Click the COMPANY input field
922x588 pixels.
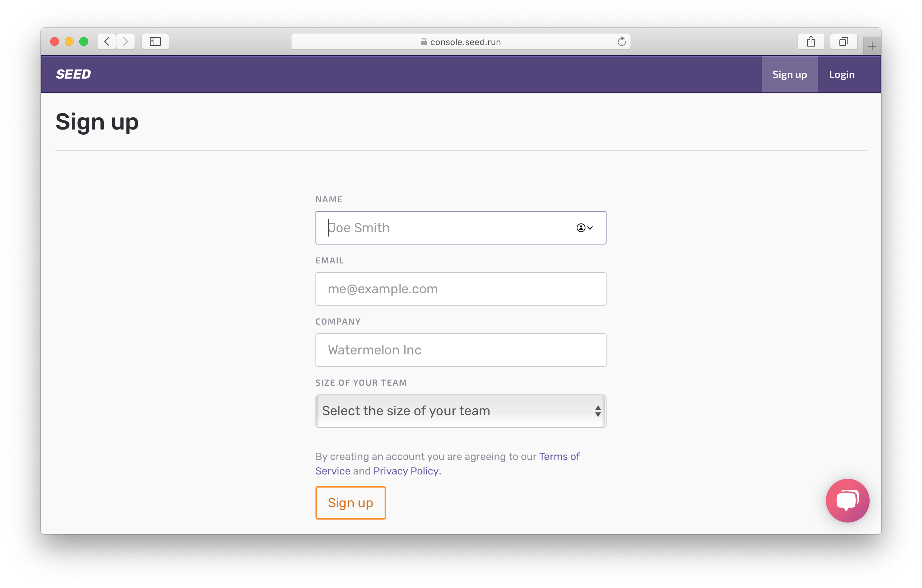tap(461, 349)
